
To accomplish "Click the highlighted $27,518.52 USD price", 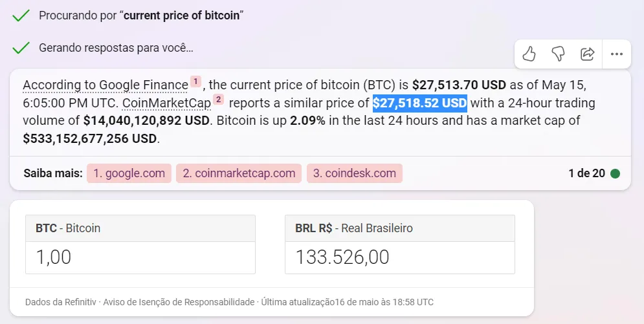I will point(419,103).
